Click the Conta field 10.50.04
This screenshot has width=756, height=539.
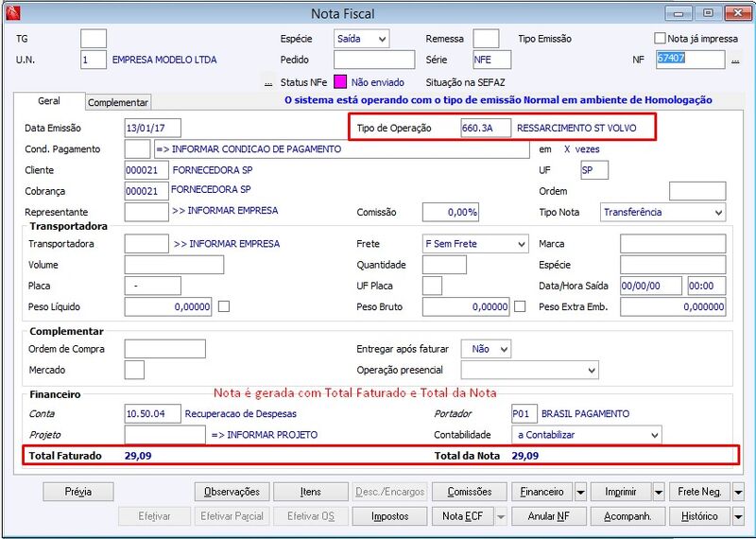[153, 414]
